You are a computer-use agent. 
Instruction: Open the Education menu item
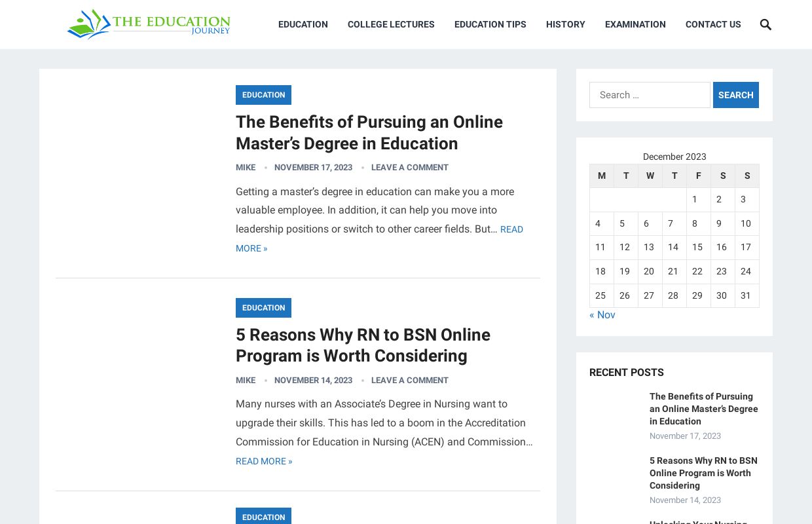(303, 25)
